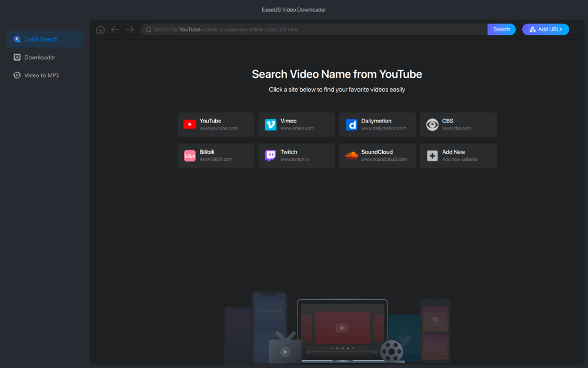The height and width of the screenshot is (368, 588).
Task: Open www.bilibili.com site link
Action: click(x=216, y=160)
